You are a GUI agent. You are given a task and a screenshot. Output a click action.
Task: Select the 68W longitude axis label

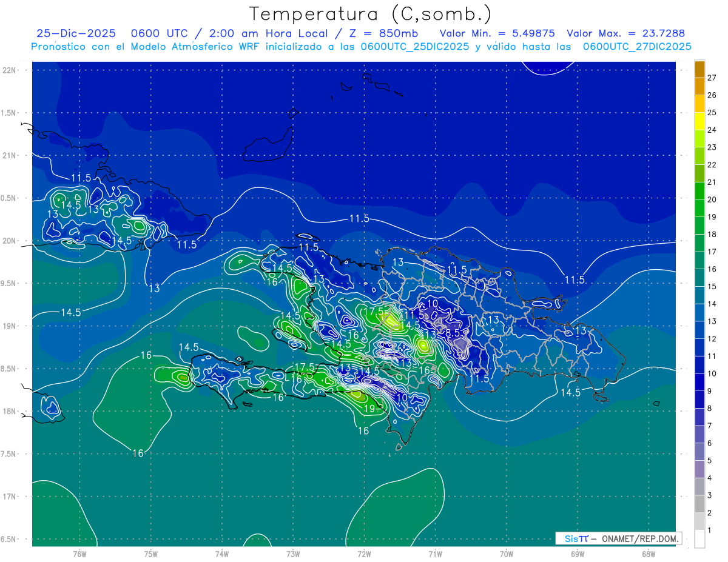pyautogui.click(x=648, y=554)
